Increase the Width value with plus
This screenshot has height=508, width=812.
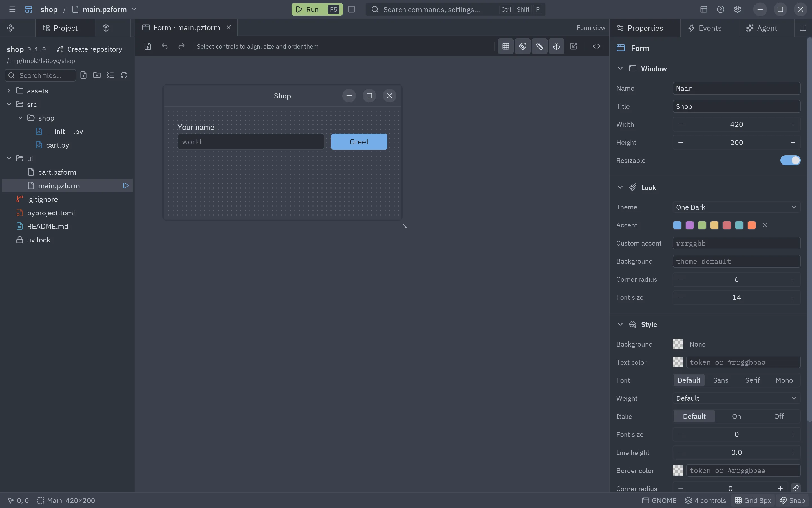[793, 124]
